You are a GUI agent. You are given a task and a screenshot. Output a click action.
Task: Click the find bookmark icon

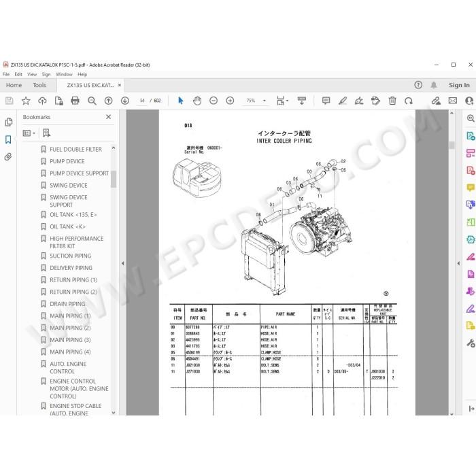46,133
